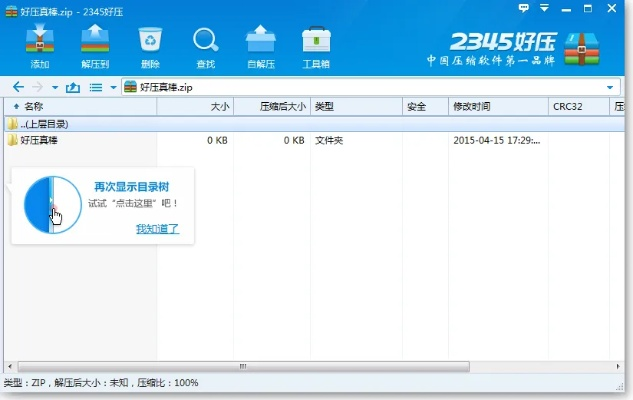633x400 pixels.
Task: Sort by the 名称 column header
Action: (80, 107)
